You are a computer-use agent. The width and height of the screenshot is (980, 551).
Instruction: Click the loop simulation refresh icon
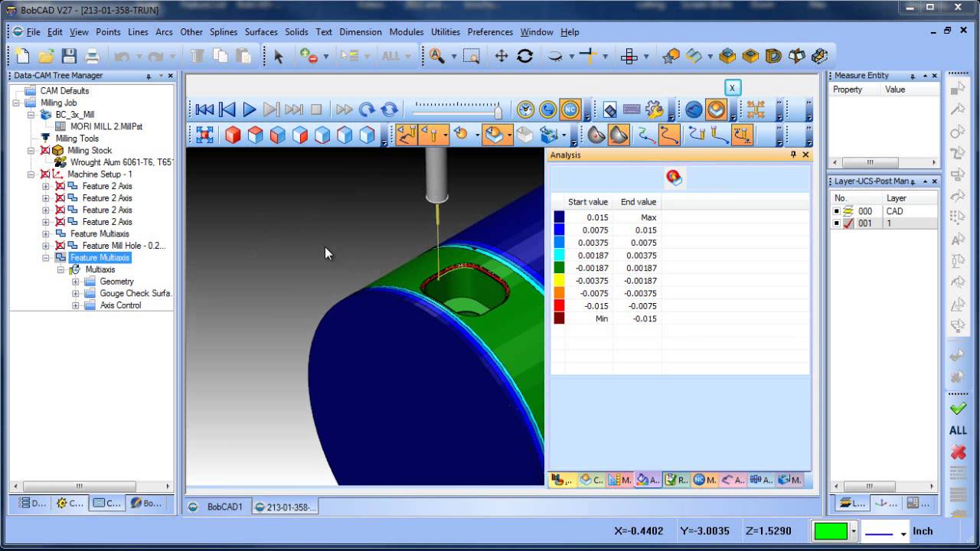click(x=390, y=110)
